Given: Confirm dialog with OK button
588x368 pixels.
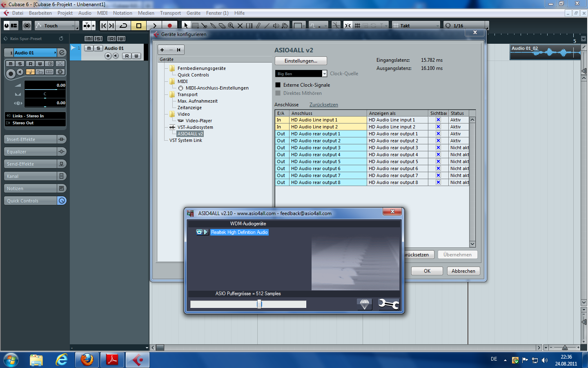Looking at the screenshot, I should pyautogui.click(x=427, y=271).
